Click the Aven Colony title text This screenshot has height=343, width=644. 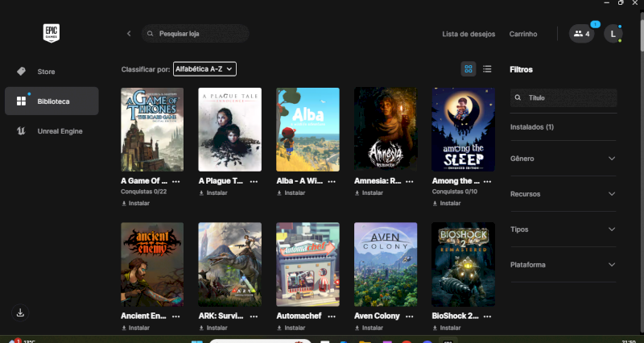click(x=377, y=316)
